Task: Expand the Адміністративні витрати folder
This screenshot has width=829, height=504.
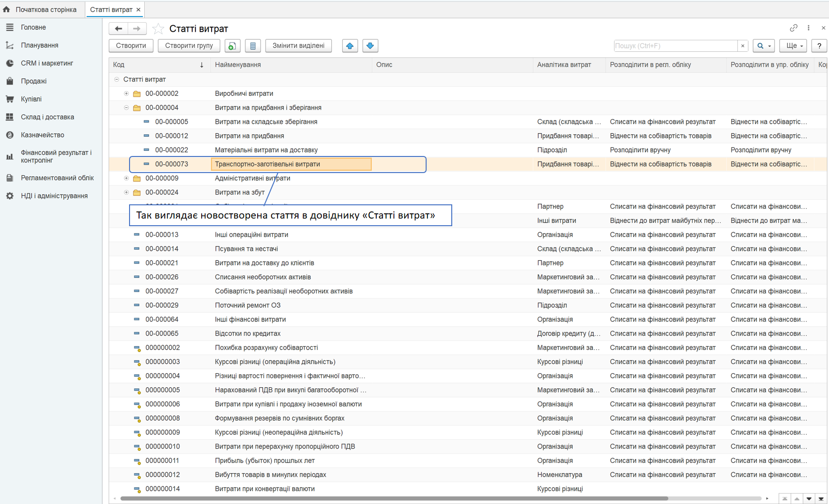Action: [x=126, y=178]
